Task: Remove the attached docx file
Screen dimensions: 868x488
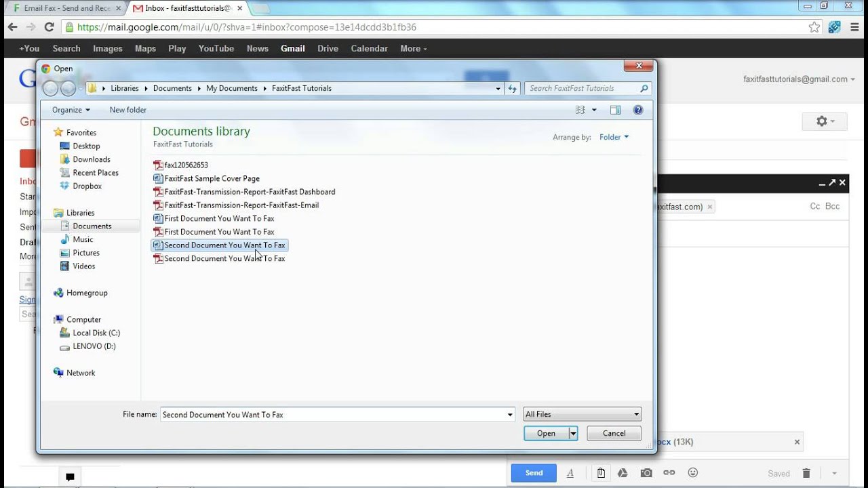Action: point(797,442)
